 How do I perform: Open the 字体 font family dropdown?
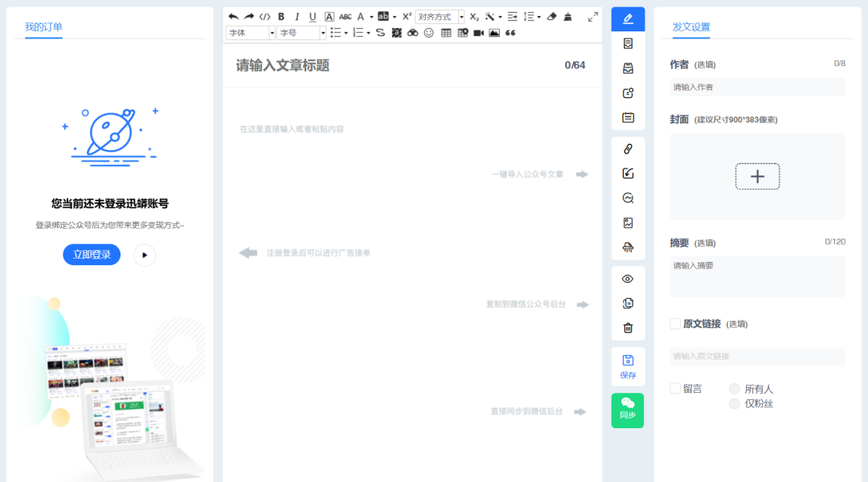[250, 33]
